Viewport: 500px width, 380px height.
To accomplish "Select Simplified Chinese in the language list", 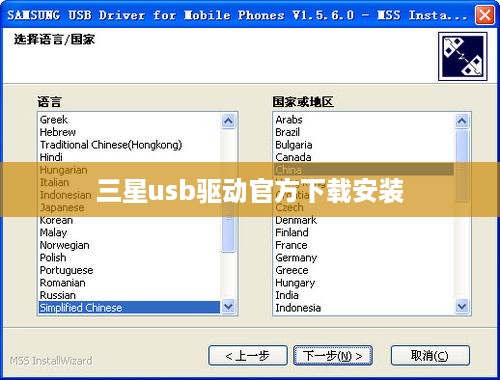I will [x=129, y=308].
